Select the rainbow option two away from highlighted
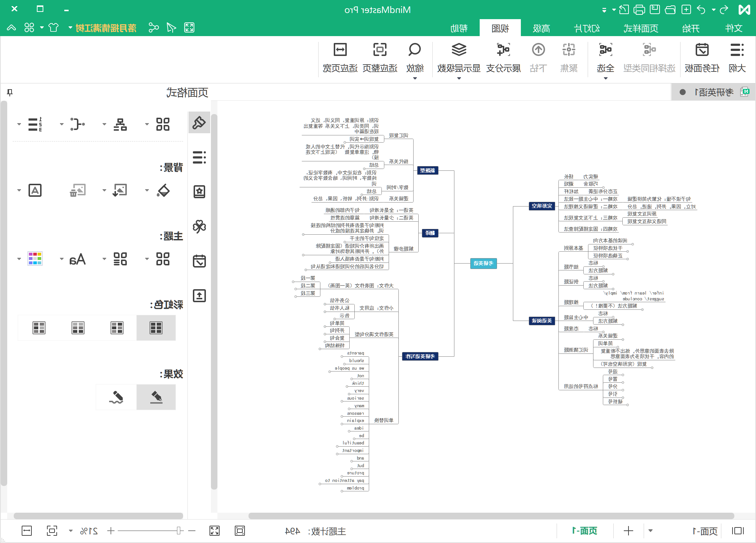This screenshot has height=543, width=756. 78,328
